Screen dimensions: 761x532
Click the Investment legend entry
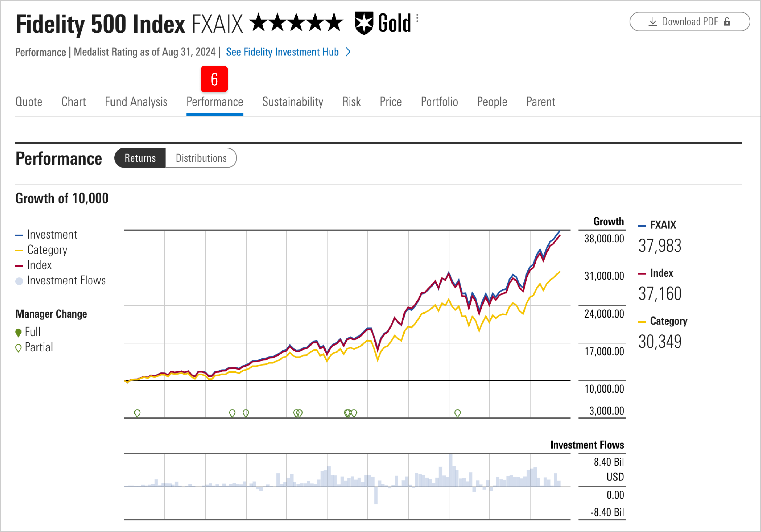(52, 234)
